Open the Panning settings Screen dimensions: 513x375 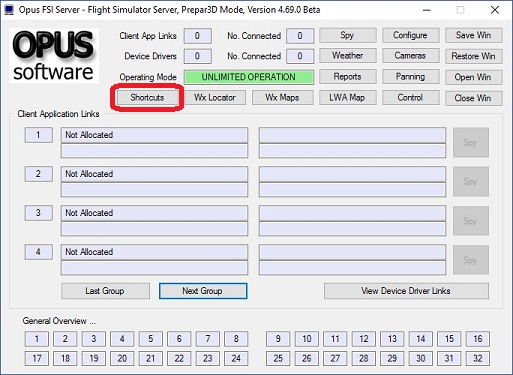[410, 77]
